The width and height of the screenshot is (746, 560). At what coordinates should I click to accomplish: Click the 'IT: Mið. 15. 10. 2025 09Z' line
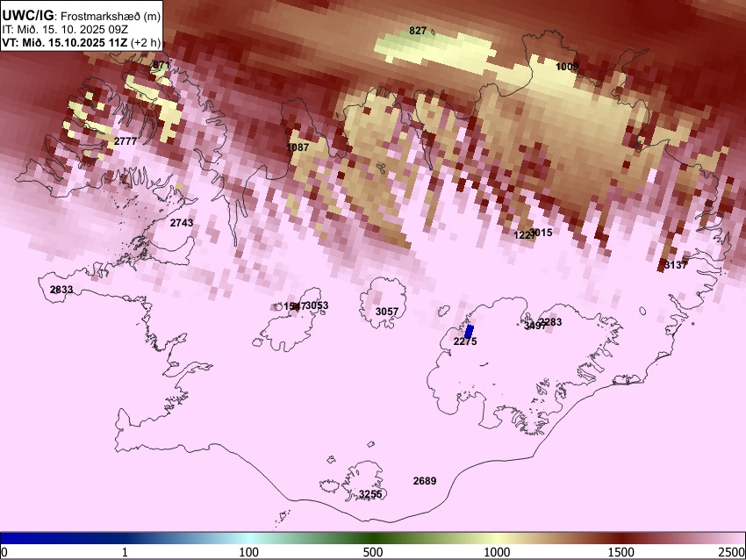(x=65, y=30)
